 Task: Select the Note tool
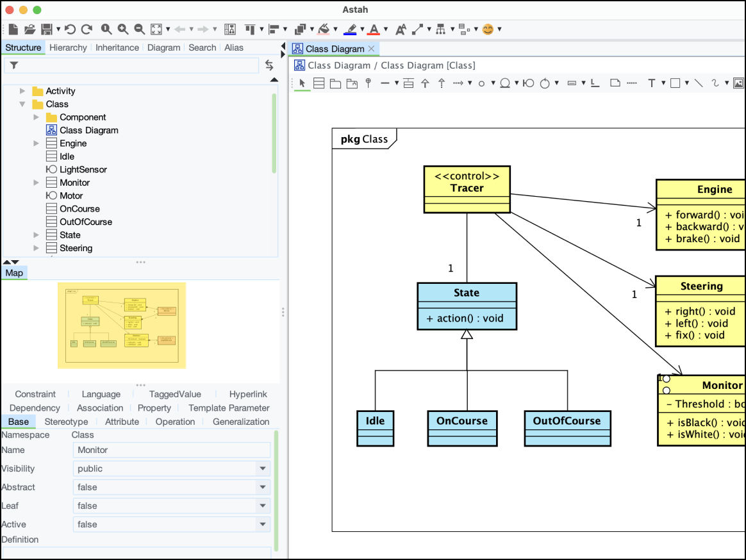point(615,83)
